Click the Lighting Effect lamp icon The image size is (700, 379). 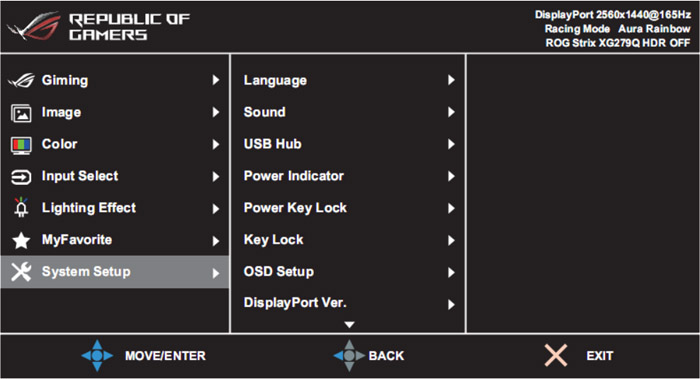[x=21, y=208]
